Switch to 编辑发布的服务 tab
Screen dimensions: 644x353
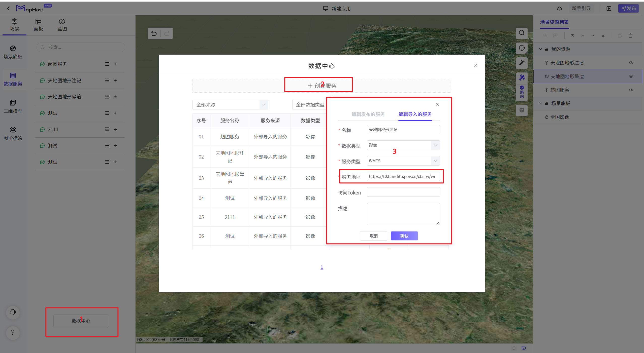pos(368,114)
